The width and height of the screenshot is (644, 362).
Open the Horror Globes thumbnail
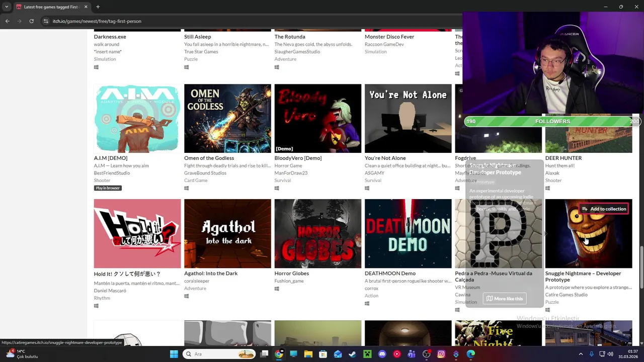pyautogui.click(x=318, y=234)
